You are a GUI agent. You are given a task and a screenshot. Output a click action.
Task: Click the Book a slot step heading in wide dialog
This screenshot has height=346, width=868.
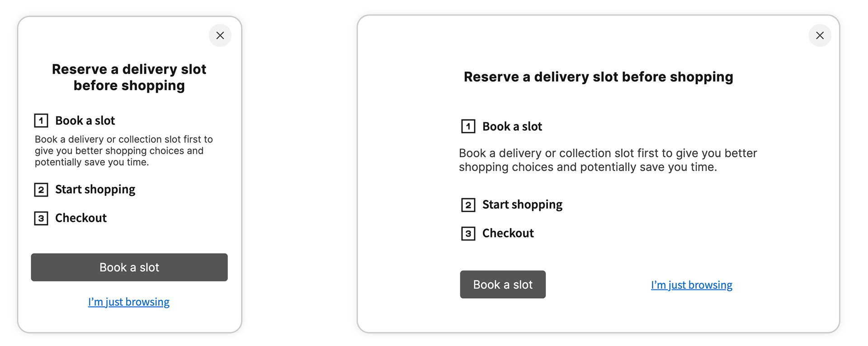(x=512, y=127)
